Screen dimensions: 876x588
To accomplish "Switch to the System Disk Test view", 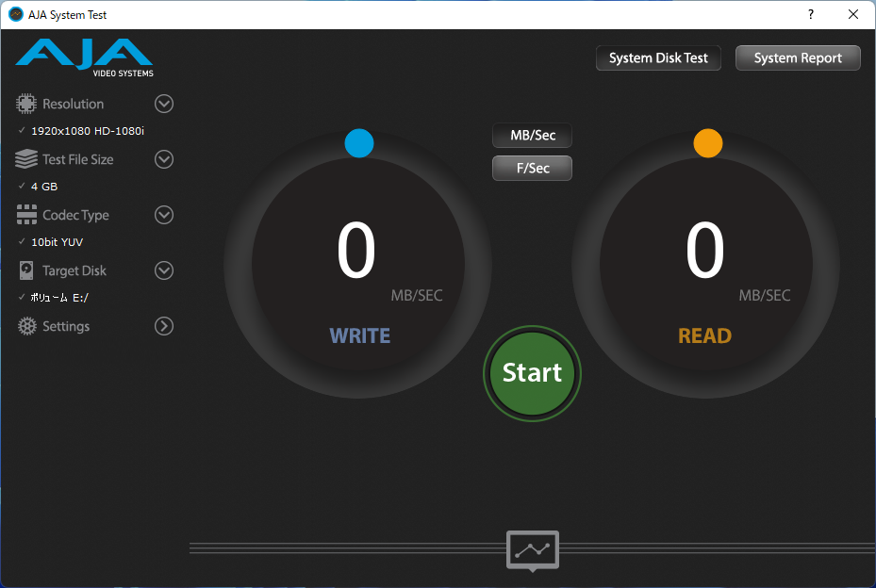I will 657,57.
